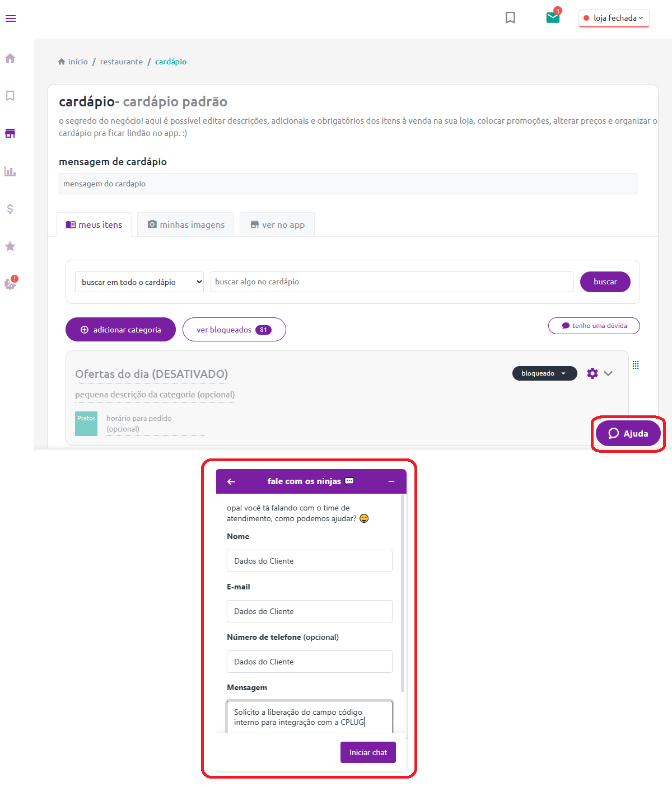The width and height of the screenshot is (672, 787).
Task: Click the dollar sign finance icon
Action: [10, 209]
